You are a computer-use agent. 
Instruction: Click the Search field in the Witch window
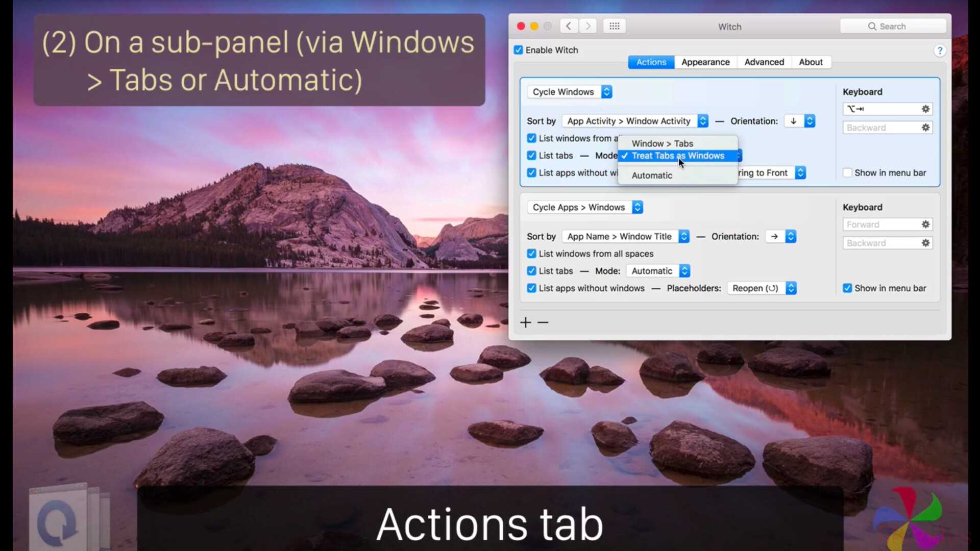click(893, 26)
